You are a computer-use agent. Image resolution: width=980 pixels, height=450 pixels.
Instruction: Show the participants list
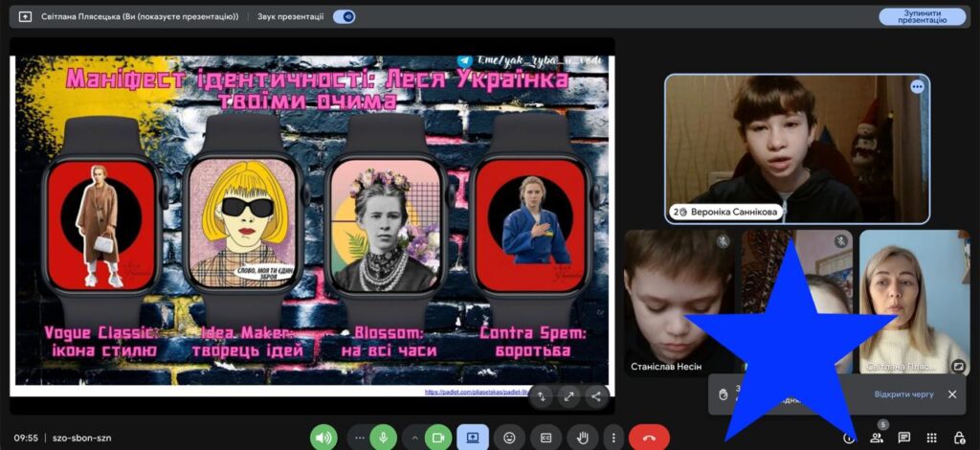click(x=876, y=438)
